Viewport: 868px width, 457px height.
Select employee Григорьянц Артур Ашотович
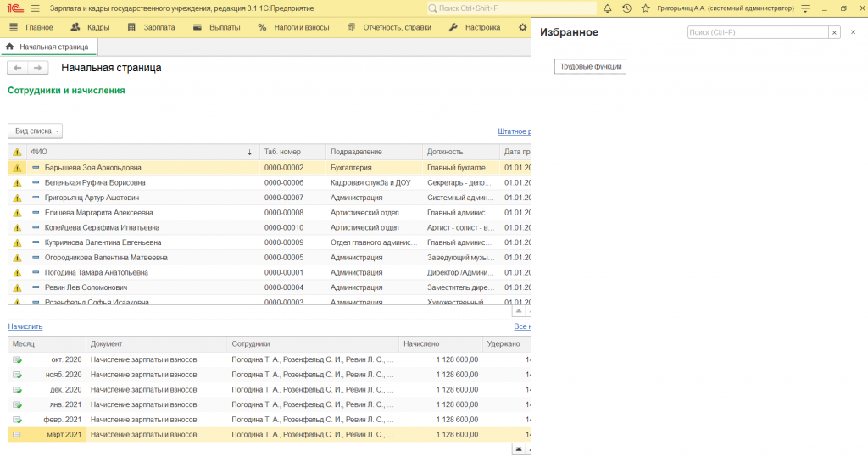pyautogui.click(x=92, y=198)
